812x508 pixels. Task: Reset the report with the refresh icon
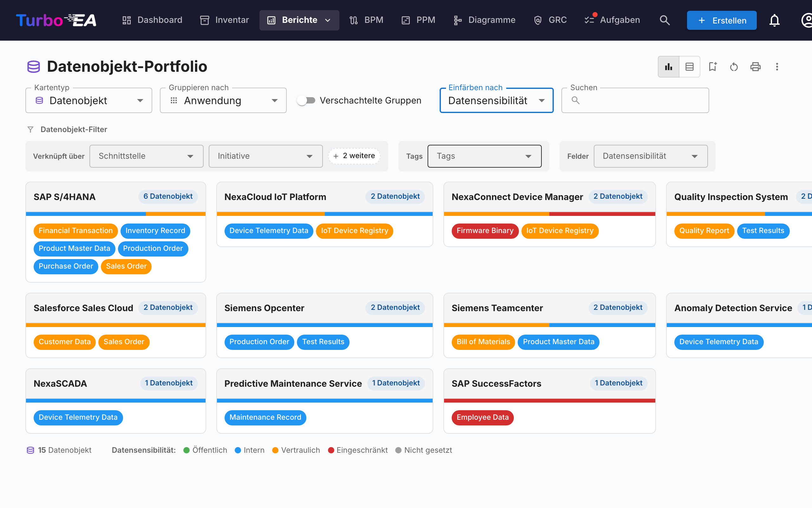point(734,67)
